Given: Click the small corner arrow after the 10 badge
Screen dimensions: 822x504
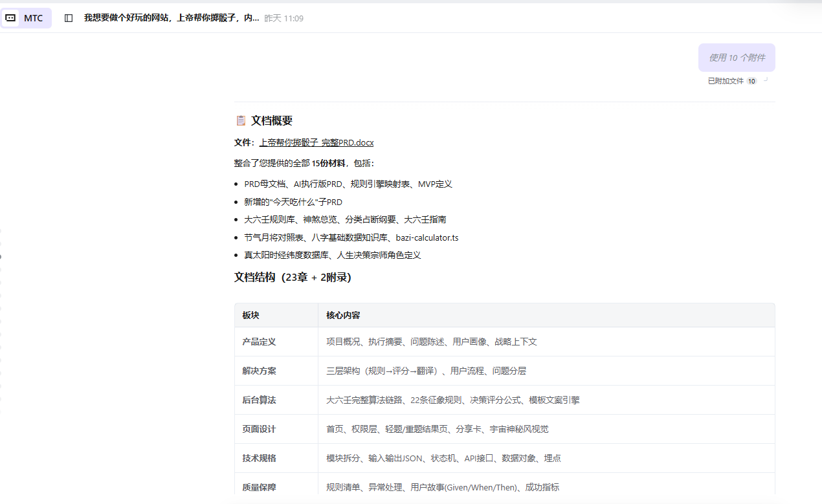Looking at the screenshot, I should click(x=766, y=80).
